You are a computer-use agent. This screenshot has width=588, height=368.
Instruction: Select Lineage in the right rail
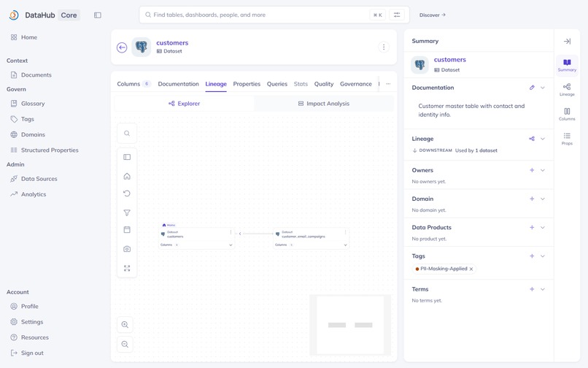click(x=567, y=89)
